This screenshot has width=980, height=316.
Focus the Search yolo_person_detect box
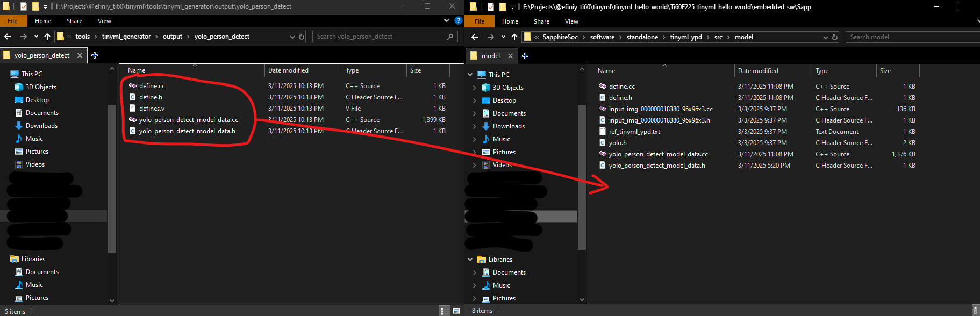[385, 37]
